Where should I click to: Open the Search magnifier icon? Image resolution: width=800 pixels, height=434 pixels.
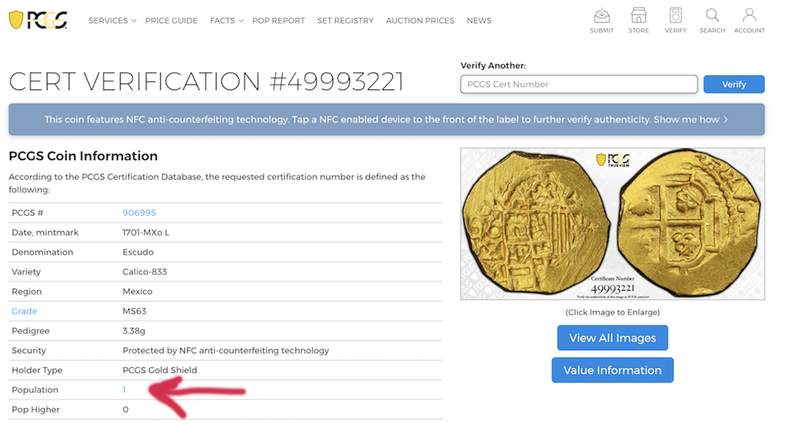712,21
